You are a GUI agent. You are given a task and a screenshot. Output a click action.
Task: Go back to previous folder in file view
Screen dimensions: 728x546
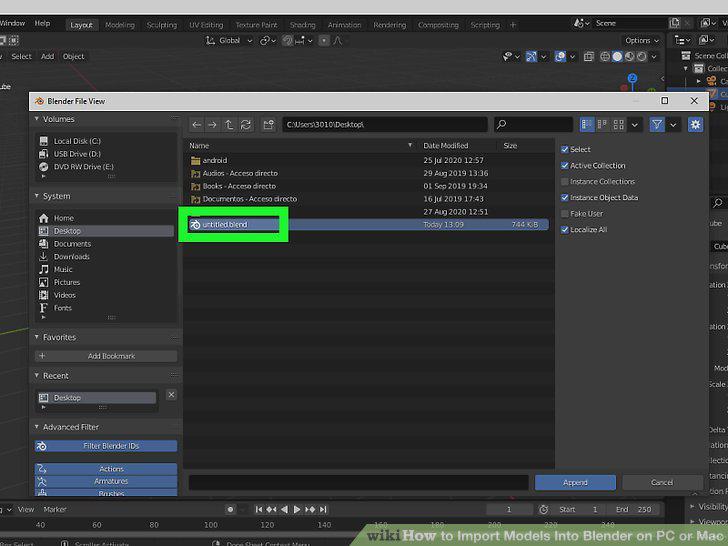(197, 124)
